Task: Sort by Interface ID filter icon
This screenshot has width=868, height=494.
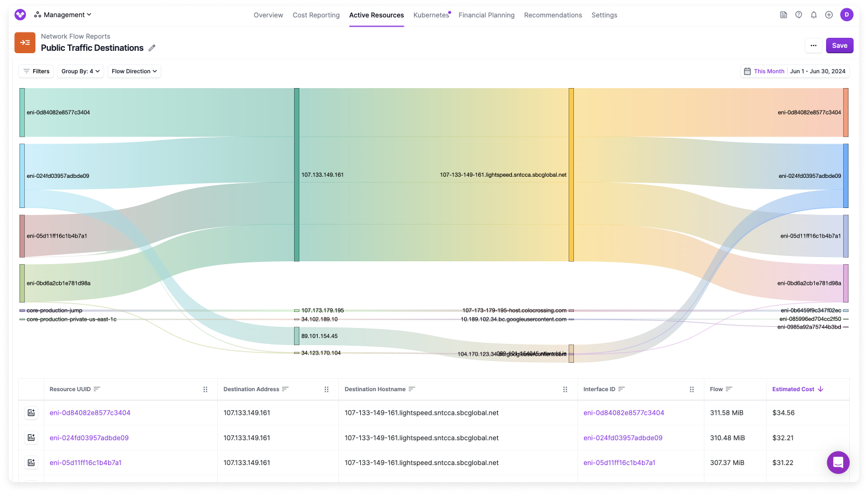Action: pos(621,389)
